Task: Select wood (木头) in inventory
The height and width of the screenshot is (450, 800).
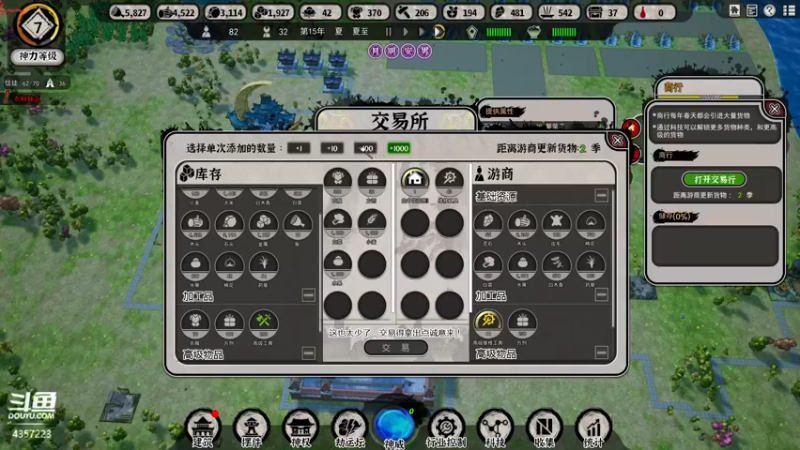Action: tap(195, 226)
